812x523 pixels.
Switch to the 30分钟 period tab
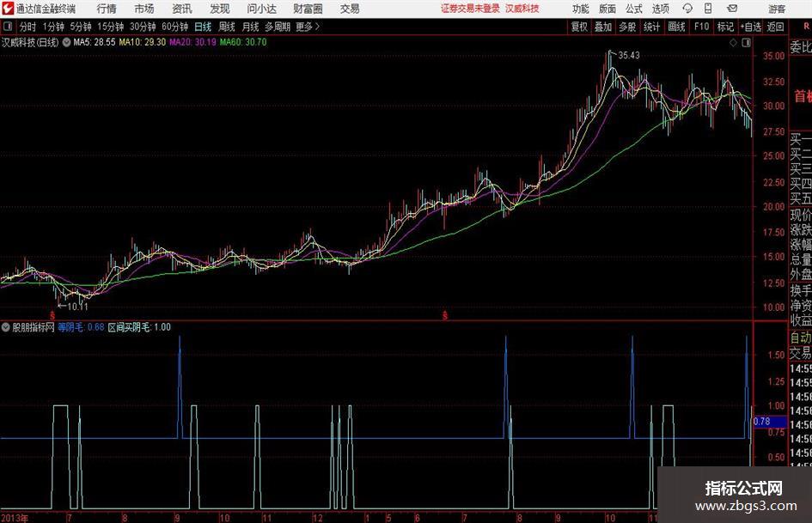(x=143, y=27)
